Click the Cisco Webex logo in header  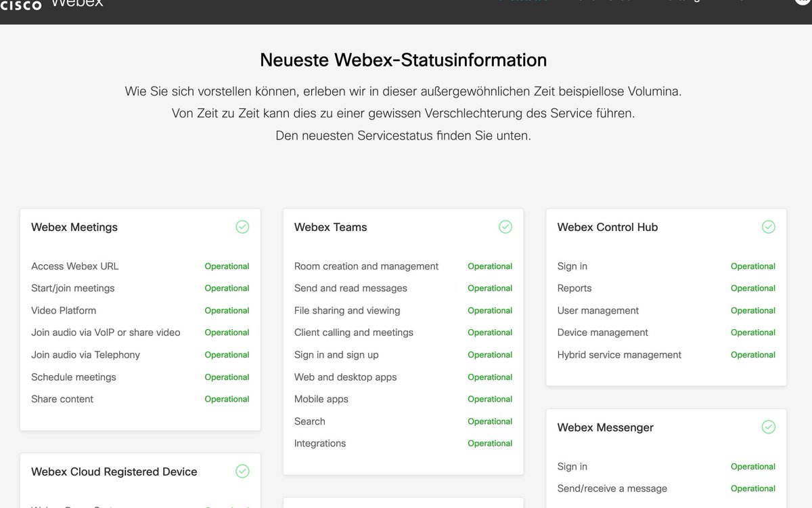52,3
